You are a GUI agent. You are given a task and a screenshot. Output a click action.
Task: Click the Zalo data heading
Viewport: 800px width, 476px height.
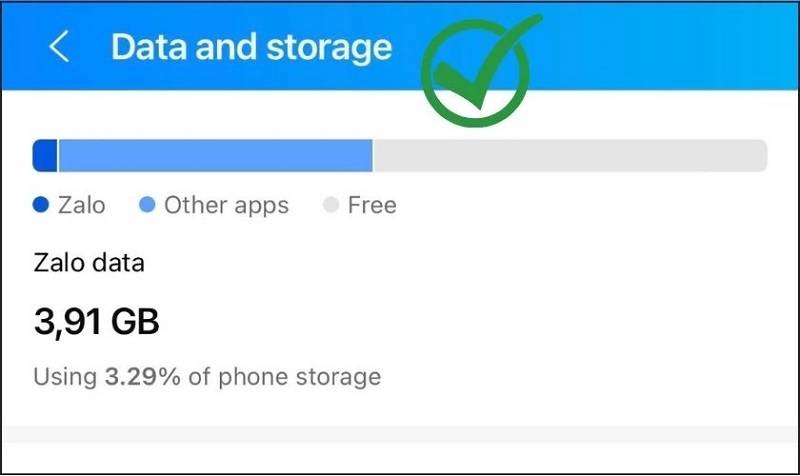89,264
